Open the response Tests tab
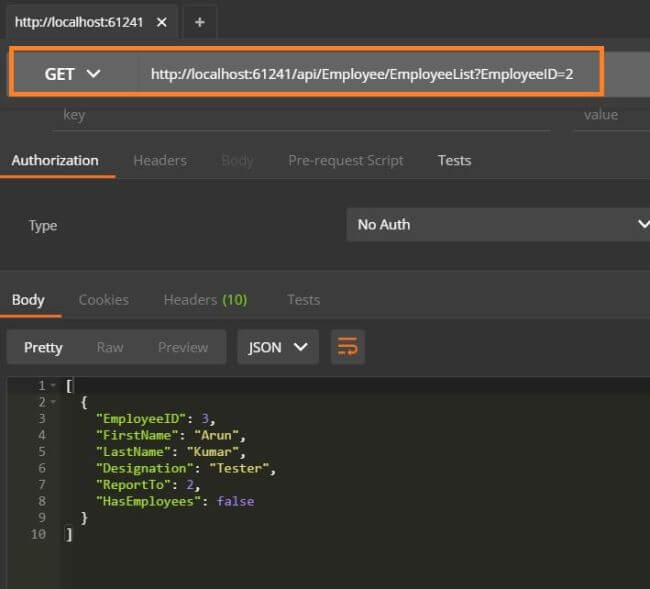650x589 pixels. click(x=303, y=300)
